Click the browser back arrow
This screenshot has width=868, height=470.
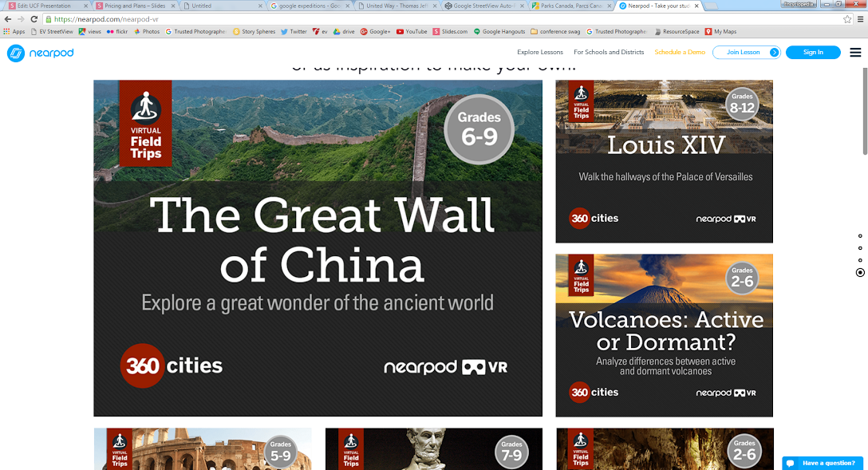tap(8, 19)
